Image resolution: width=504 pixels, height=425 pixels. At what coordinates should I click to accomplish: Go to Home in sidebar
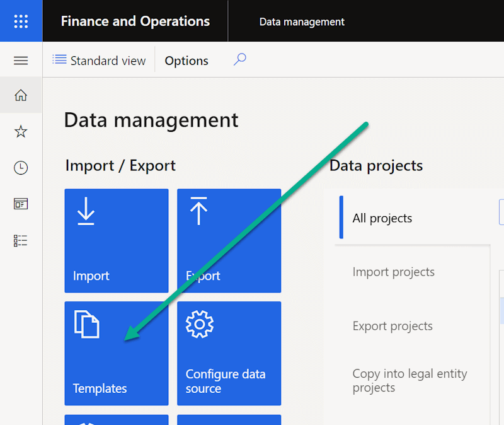(21, 95)
